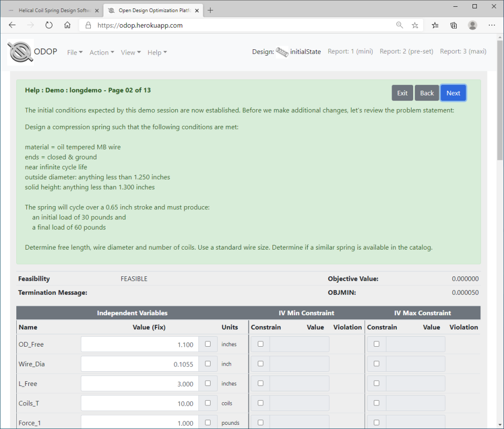This screenshot has height=429, width=504.
Task: Click the Coils_T value input field
Action: coord(139,403)
